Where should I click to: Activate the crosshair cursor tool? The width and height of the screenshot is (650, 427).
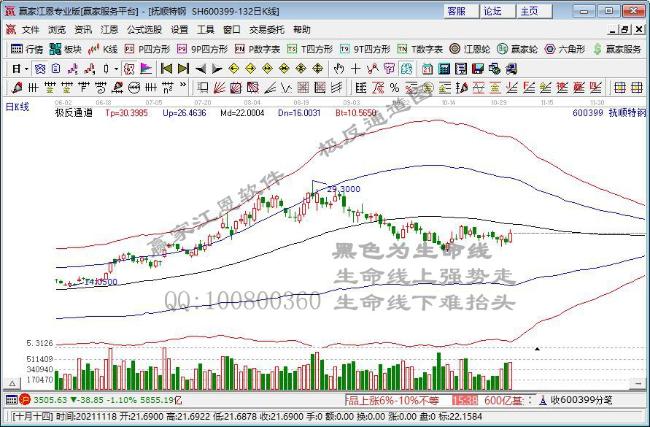[355, 68]
